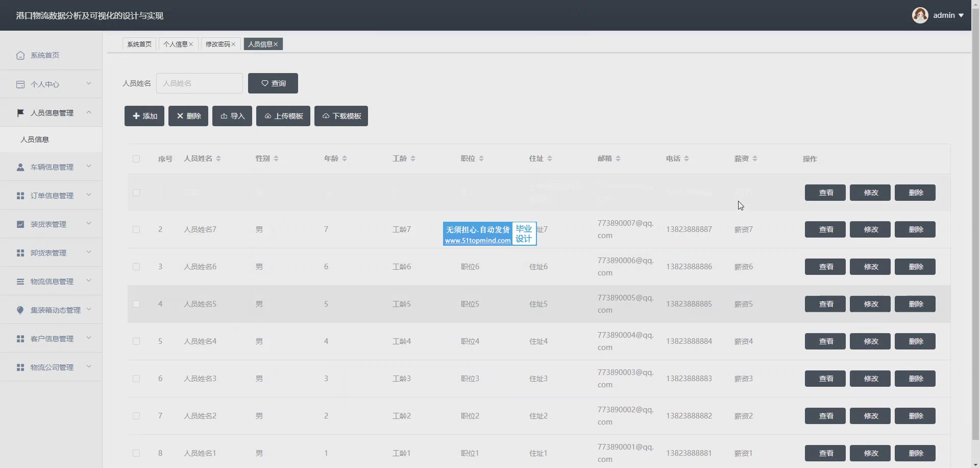Toggle the select-all checkbox in table header

click(x=136, y=159)
